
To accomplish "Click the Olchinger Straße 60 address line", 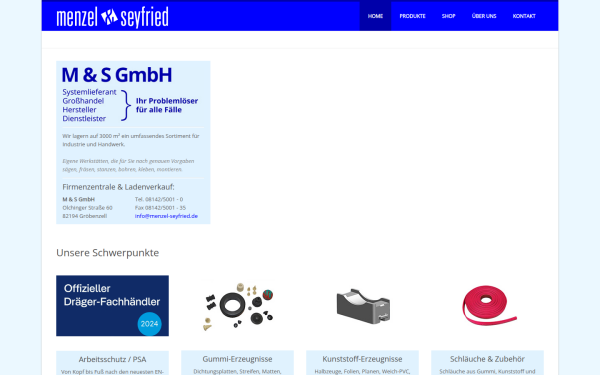I will pyautogui.click(x=87, y=207).
